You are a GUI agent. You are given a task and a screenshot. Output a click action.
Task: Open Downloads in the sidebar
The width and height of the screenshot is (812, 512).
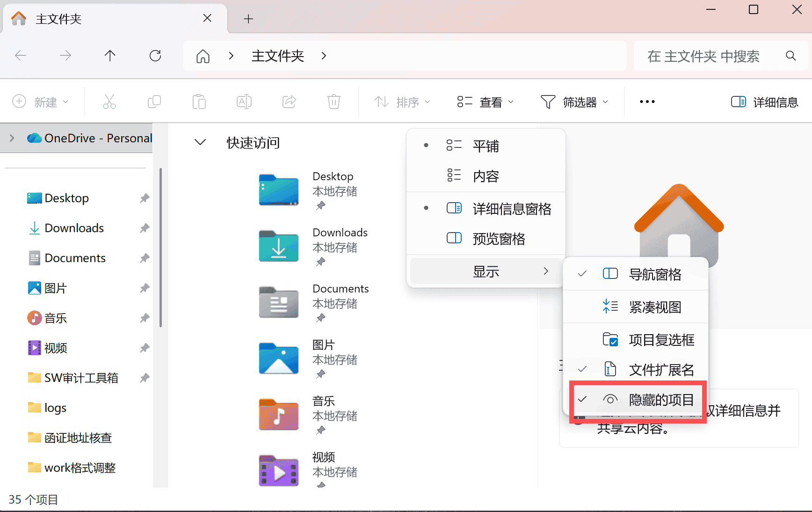click(x=74, y=228)
